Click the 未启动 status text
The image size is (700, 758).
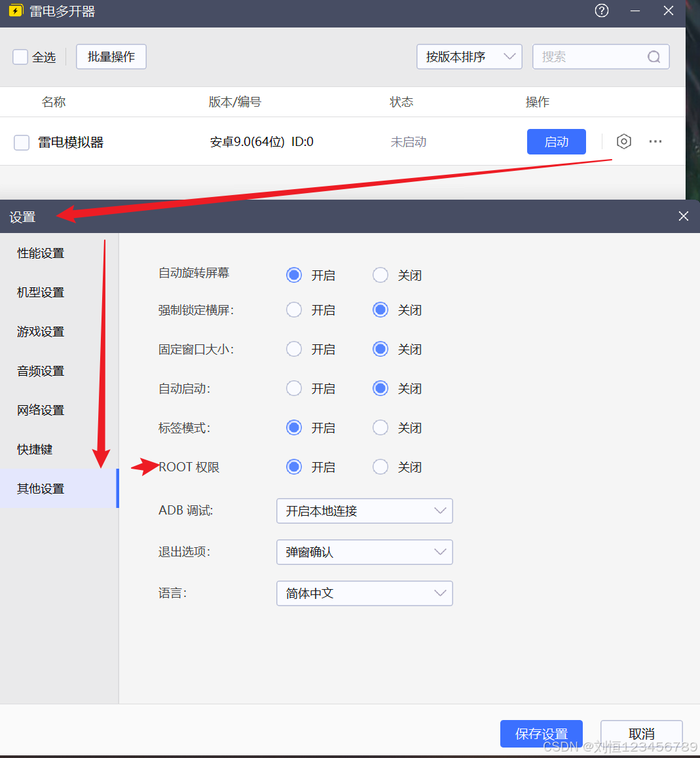click(409, 141)
